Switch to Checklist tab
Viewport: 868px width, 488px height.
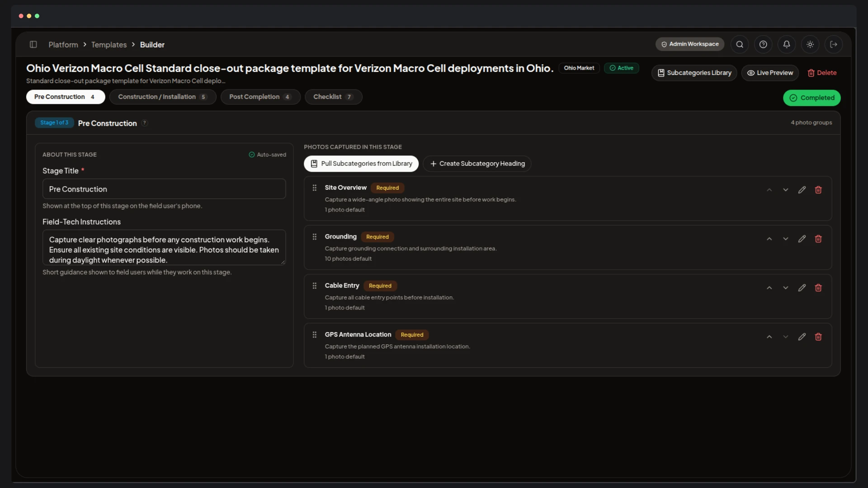point(333,97)
